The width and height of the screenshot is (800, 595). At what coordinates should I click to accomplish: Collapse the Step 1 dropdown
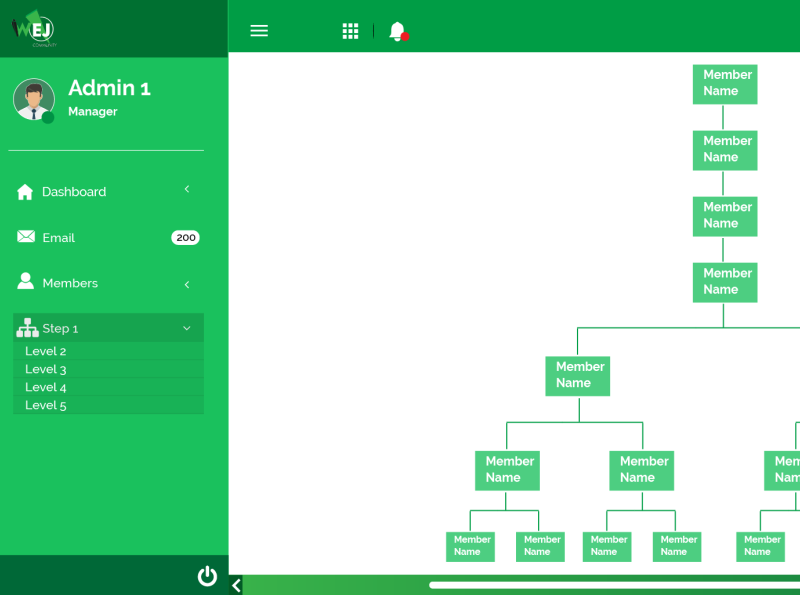[x=186, y=328]
